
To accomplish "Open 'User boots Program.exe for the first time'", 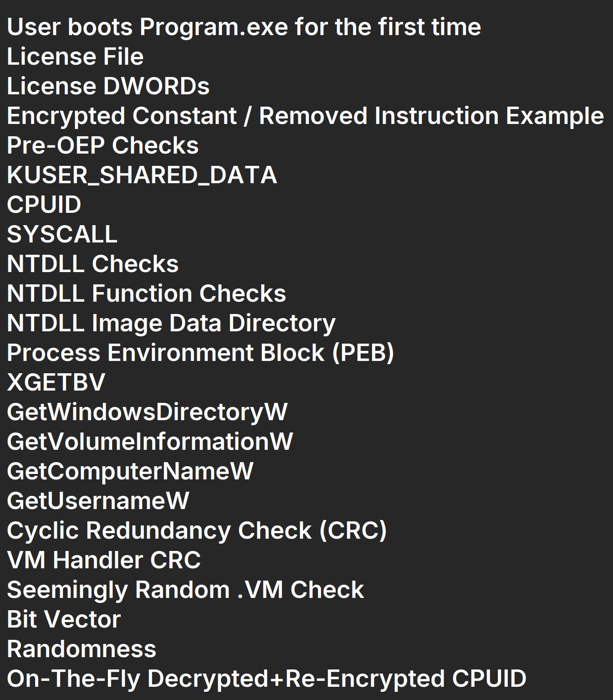I will [244, 27].
